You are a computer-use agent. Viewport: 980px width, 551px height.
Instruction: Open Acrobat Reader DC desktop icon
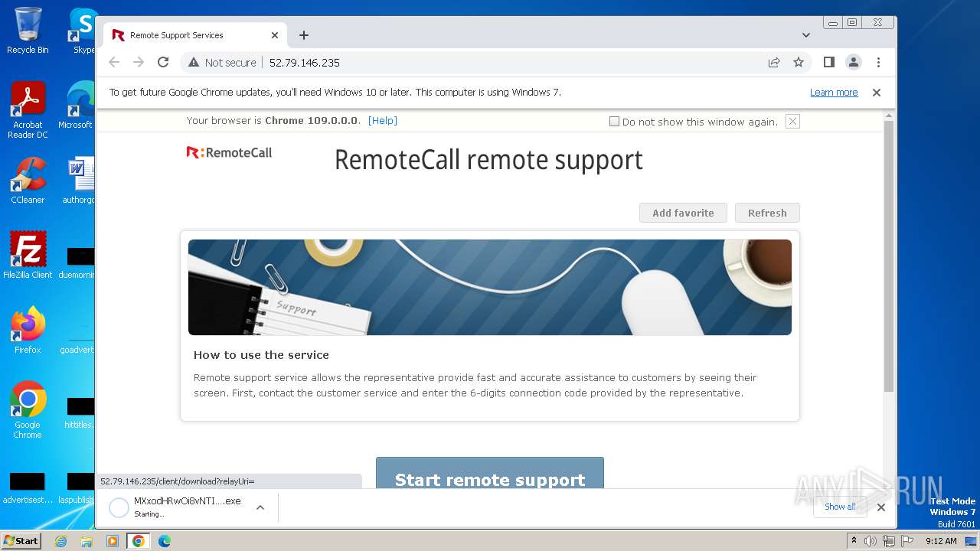click(28, 110)
